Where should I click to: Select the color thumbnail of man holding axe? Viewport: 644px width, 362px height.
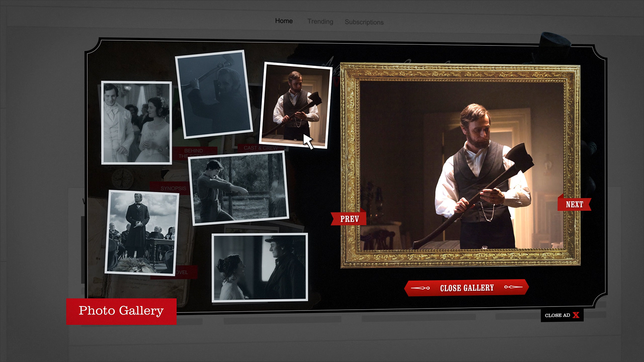pyautogui.click(x=295, y=105)
